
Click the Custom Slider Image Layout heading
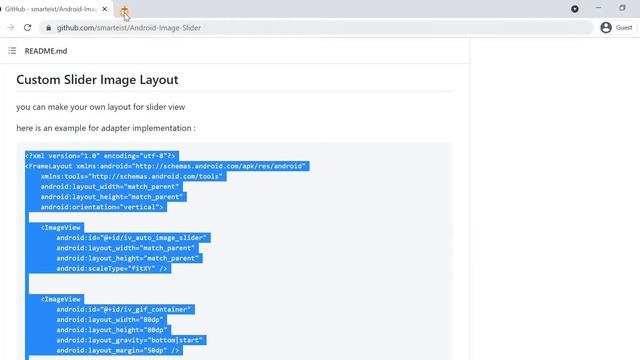click(97, 80)
